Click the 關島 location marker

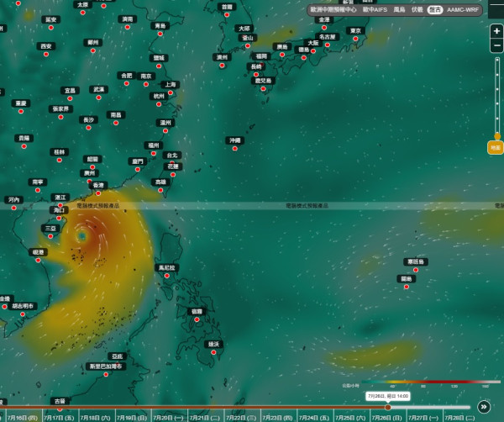pyautogui.click(x=407, y=287)
